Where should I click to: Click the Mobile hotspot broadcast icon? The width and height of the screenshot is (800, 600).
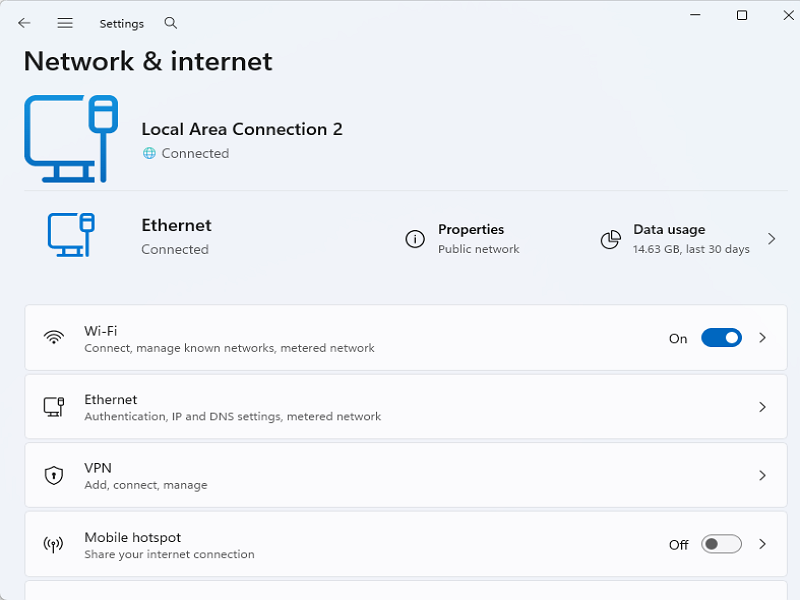click(54, 544)
